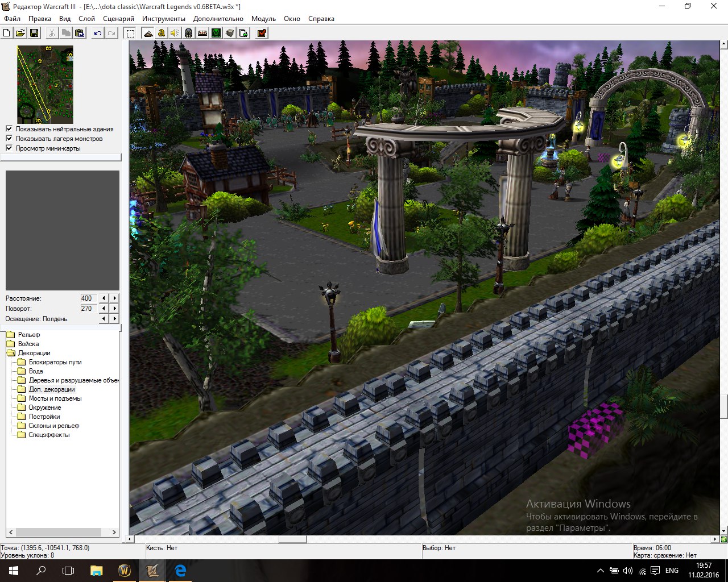Open a map file from toolbar
Screen dimensions: 728x582
[20, 33]
